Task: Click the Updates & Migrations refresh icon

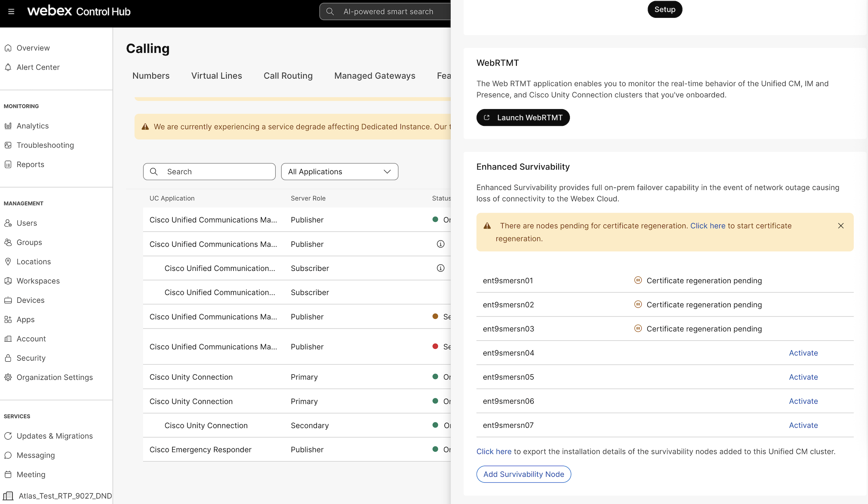Action: pos(8,436)
